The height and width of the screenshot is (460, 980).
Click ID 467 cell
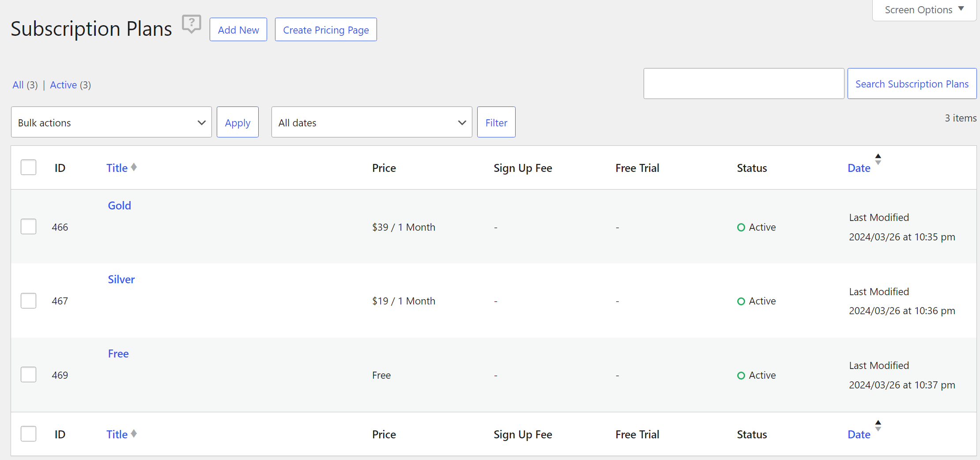pyautogui.click(x=60, y=301)
